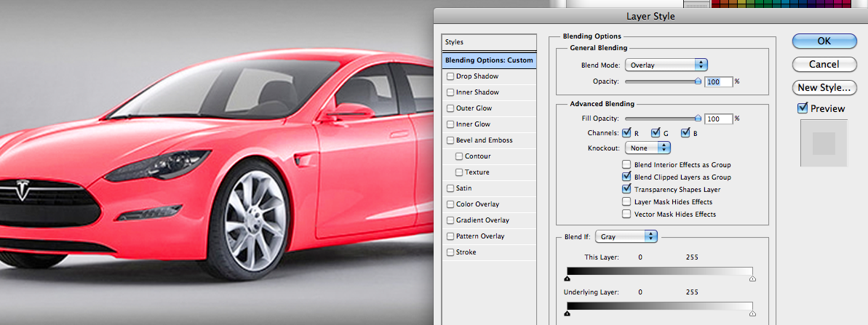Uncheck the G channel checkbox
The image size is (868, 325).
point(656,132)
